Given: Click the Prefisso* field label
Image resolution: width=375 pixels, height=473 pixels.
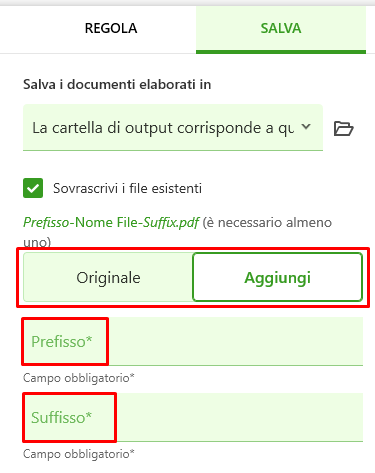Looking at the screenshot, I should tap(62, 341).
